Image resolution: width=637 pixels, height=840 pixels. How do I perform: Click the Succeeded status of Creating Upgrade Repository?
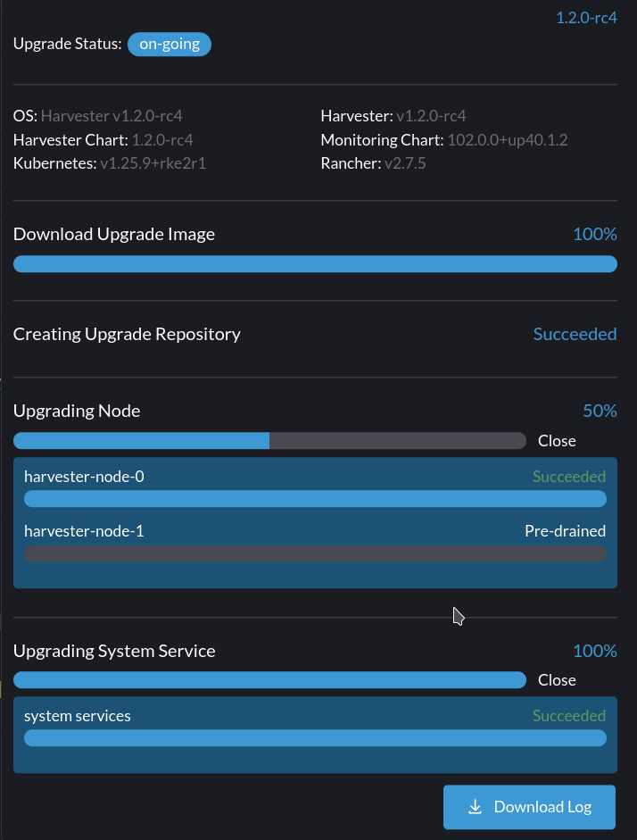click(x=575, y=333)
